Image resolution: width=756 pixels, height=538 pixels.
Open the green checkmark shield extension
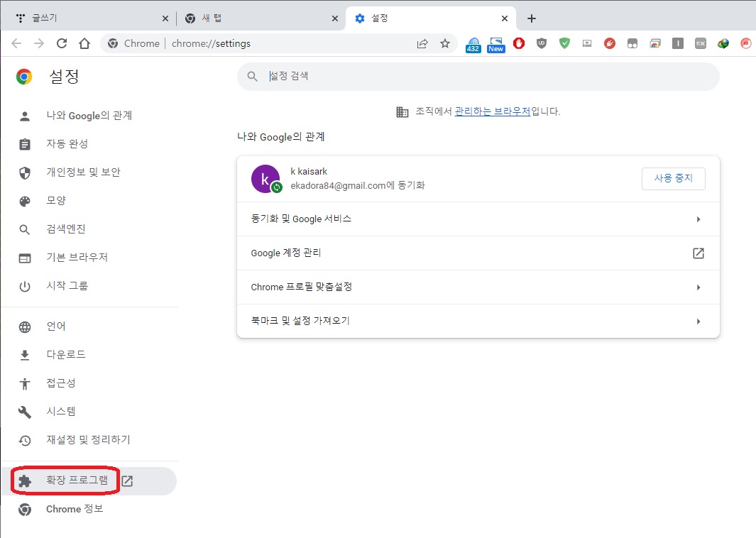pos(564,43)
